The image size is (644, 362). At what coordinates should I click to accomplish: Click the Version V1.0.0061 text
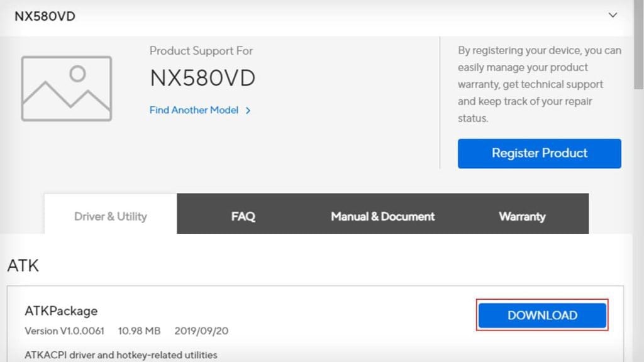(x=65, y=331)
